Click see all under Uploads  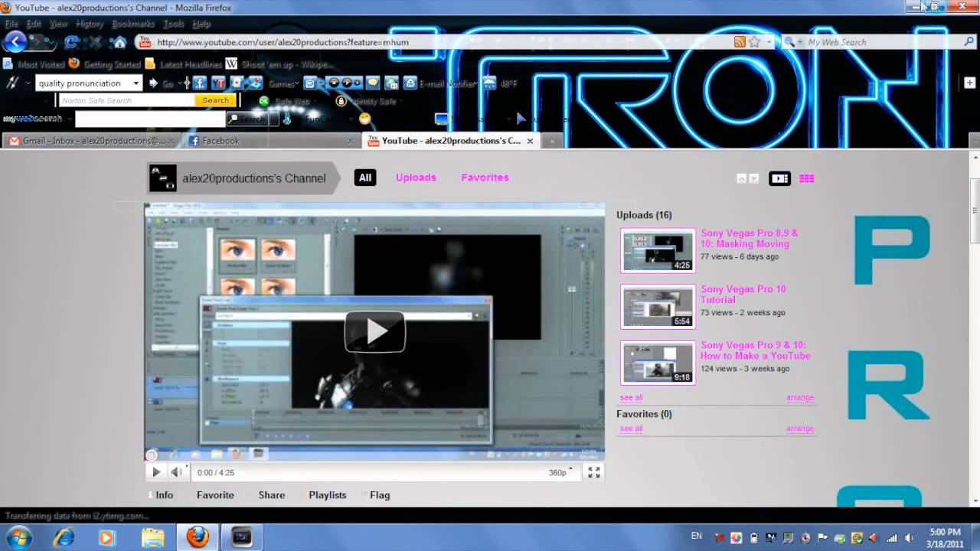tap(631, 398)
